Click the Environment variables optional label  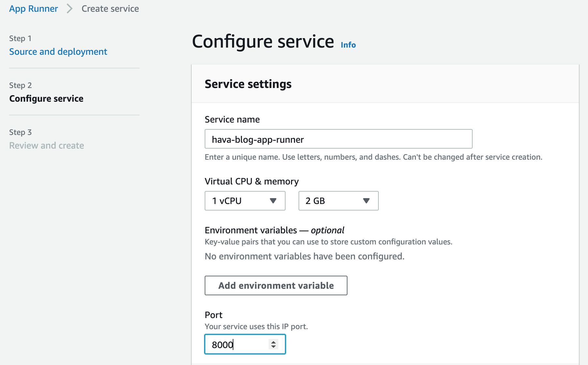coord(274,230)
